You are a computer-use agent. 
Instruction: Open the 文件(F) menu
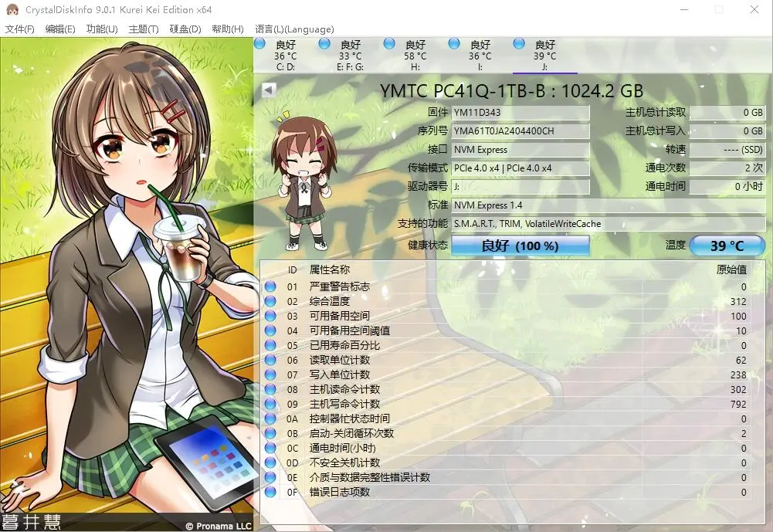point(20,29)
